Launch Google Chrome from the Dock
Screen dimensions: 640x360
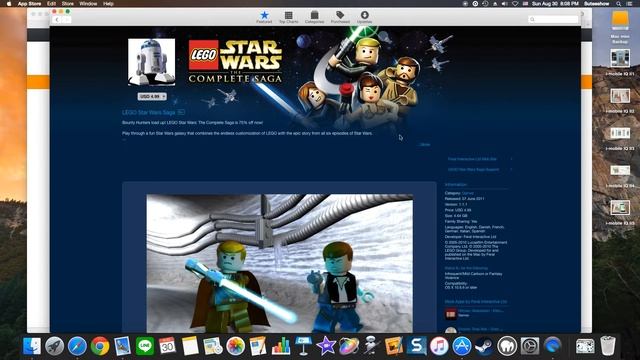click(x=100, y=346)
